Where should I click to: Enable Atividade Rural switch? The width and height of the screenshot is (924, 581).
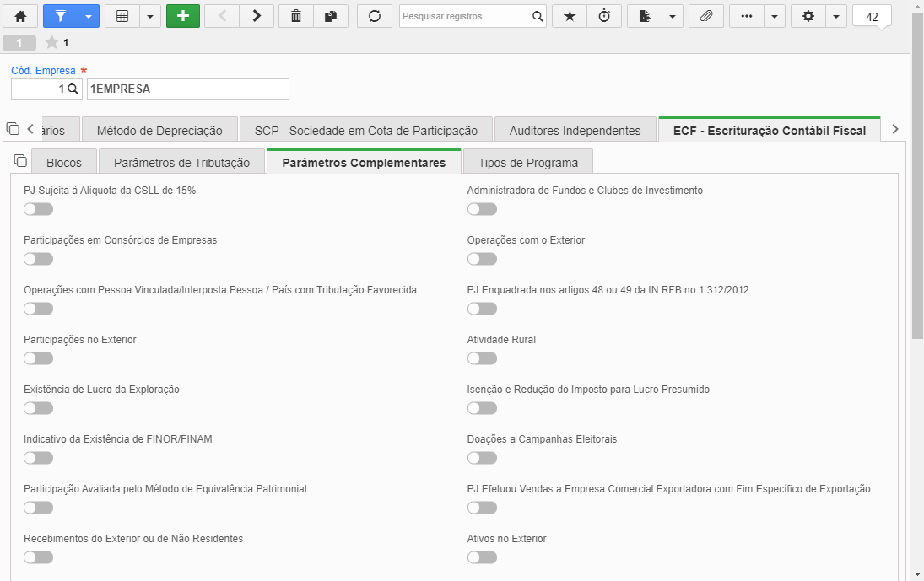(x=482, y=358)
